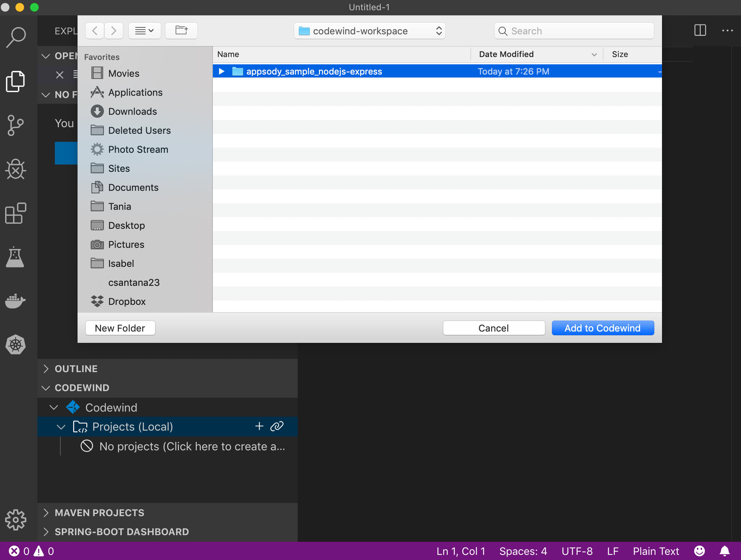Open the codewind-workspace path dropdown

(x=370, y=31)
